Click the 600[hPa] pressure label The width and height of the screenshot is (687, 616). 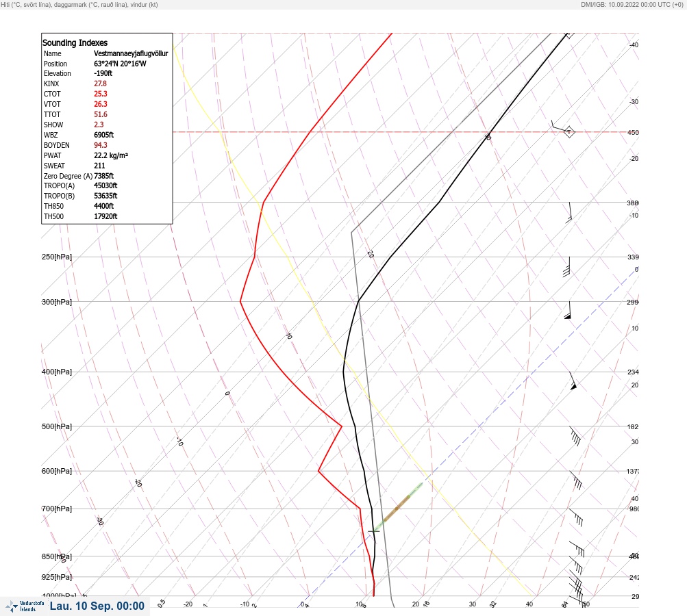[x=57, y=471]
